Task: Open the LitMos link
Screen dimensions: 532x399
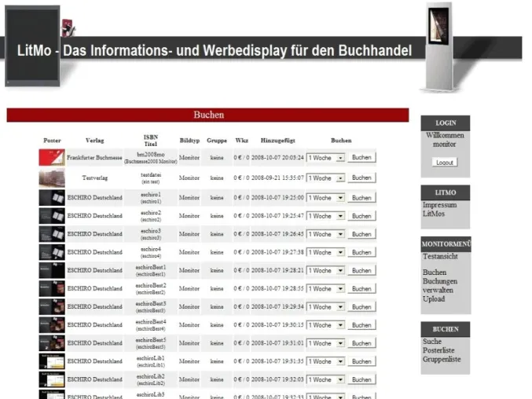Action: (x=434, y=214)
